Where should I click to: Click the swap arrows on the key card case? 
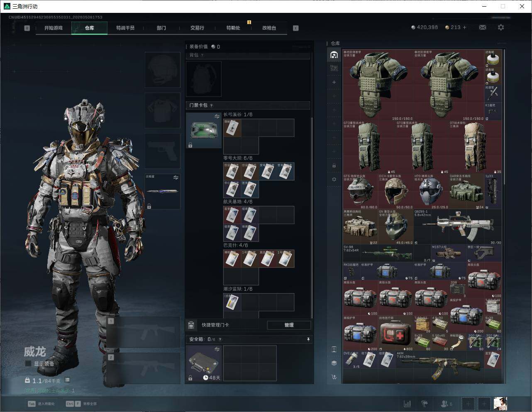[217, 117]
